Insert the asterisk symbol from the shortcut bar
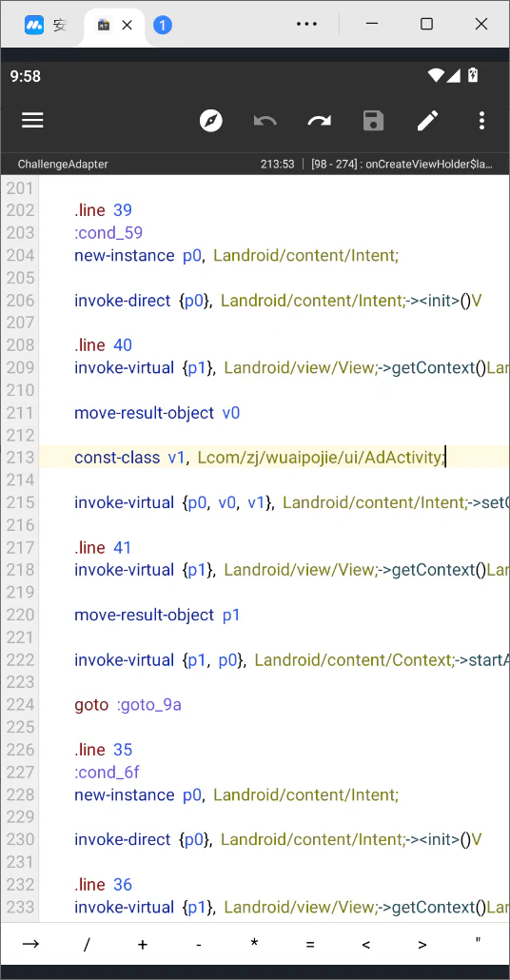The height and width of the screenshot is (980, 510). click(x=254, y=943)
